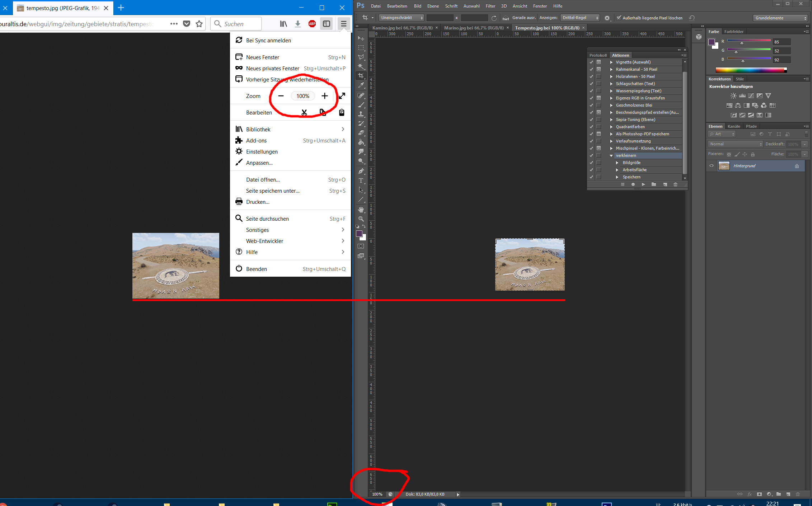Open the Grundelemente workspace dropdown

[780, 18]
